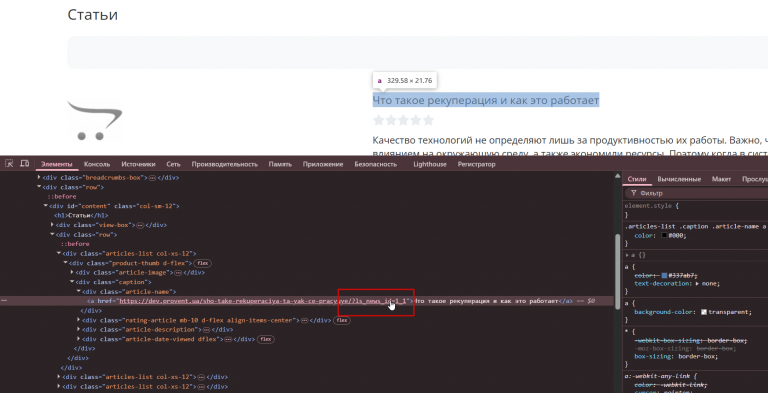Click the href URL in selected anchor node

click(264, 301)
